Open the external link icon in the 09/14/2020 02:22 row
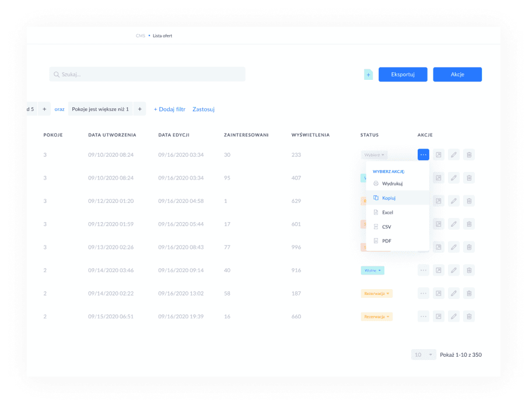532x408 pixels. [x=439, y=294]
